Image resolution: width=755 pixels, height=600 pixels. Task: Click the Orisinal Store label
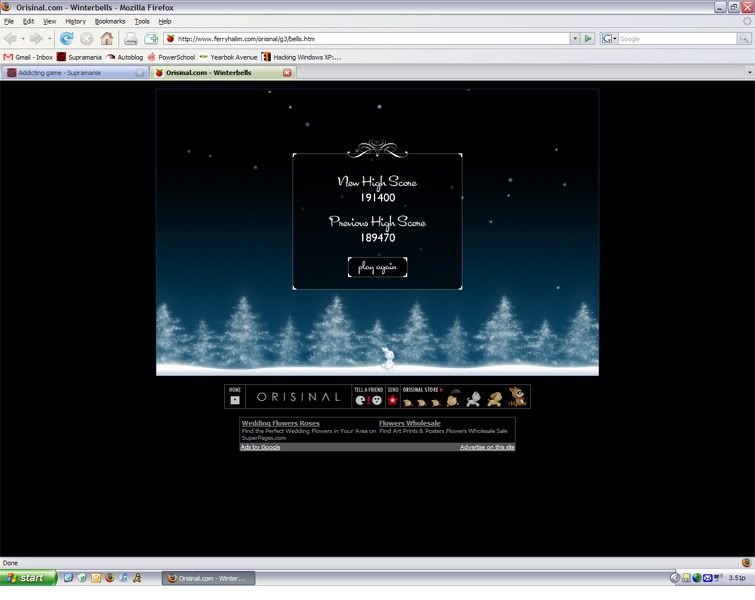coord(421,390)
